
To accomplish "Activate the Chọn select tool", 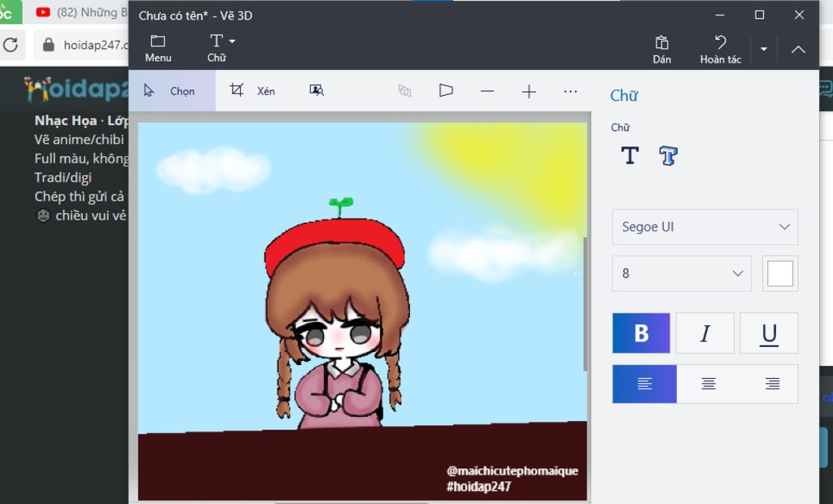I will 172,91.
